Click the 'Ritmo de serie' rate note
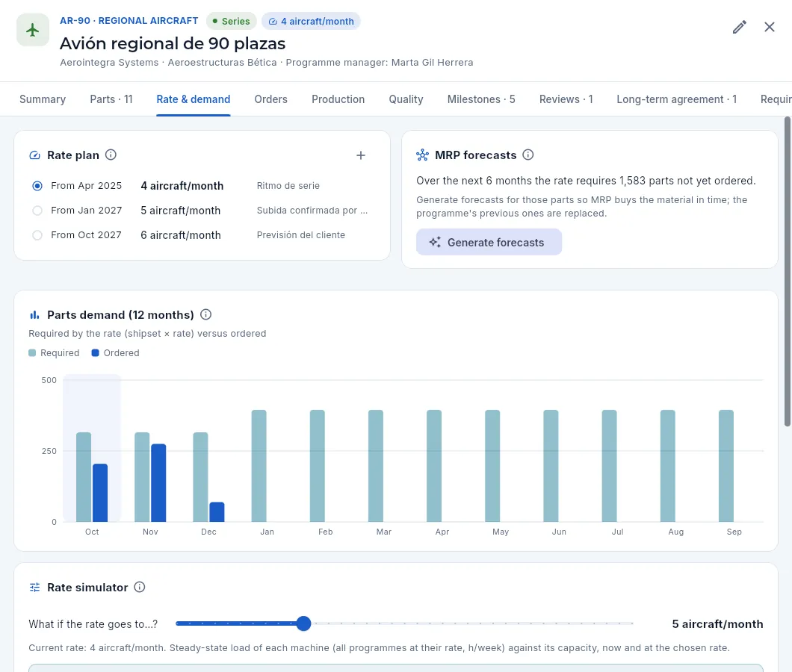Screen dimensions: 792x672 pos(288,186)
